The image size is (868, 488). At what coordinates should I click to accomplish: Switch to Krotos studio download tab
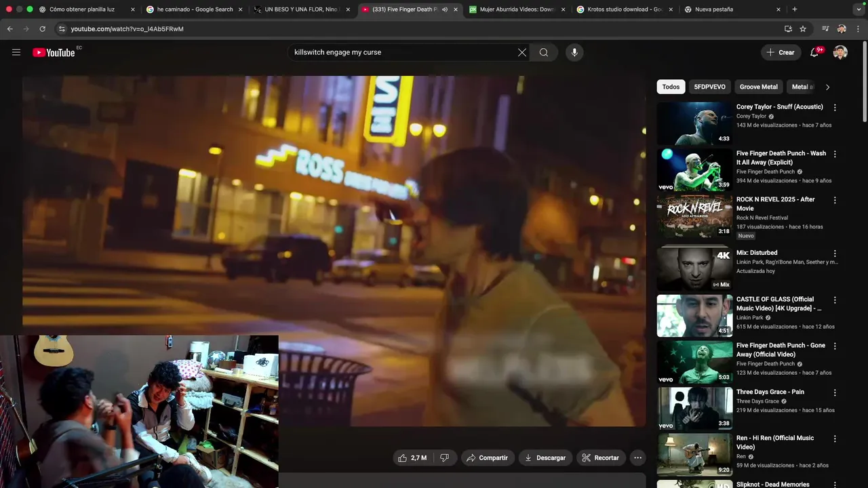[625, 9]
